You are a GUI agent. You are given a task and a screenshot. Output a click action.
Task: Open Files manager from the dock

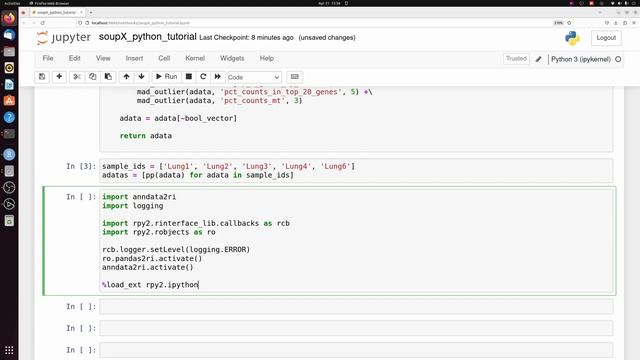(x=9, y=51)
